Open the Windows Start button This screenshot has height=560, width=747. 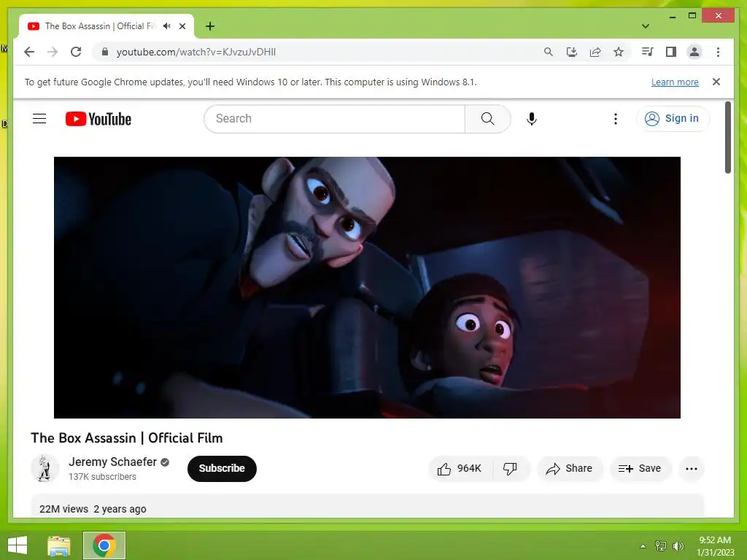18,545
